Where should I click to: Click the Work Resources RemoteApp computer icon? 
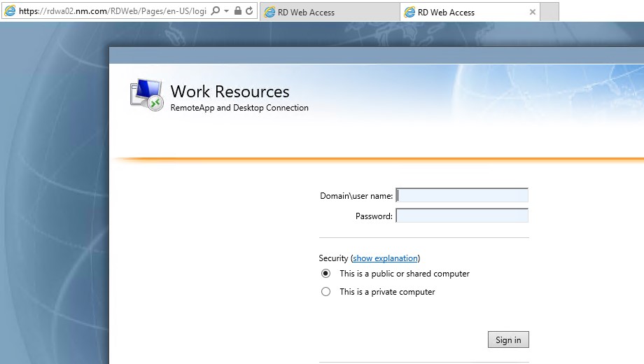coord(146,95)
